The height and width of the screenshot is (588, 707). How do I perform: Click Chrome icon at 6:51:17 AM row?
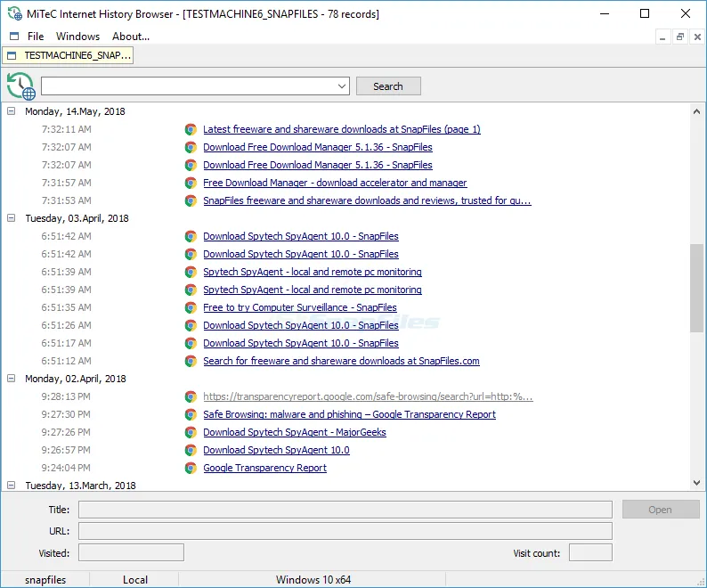coord(191,343)
